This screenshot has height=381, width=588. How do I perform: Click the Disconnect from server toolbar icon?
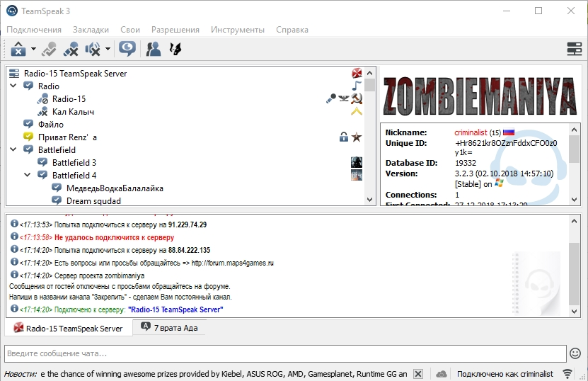[x=18, y=49]
